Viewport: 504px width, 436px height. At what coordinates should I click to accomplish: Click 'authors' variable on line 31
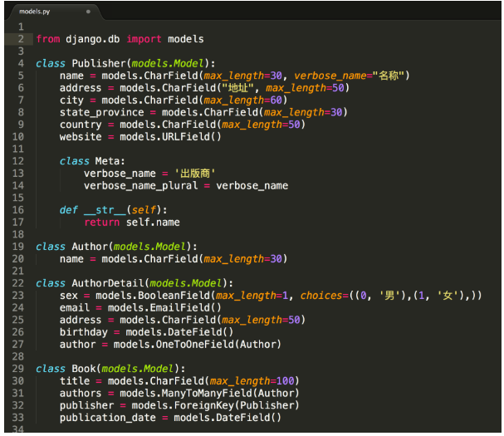pyautogui.click(x=81, y=394)
